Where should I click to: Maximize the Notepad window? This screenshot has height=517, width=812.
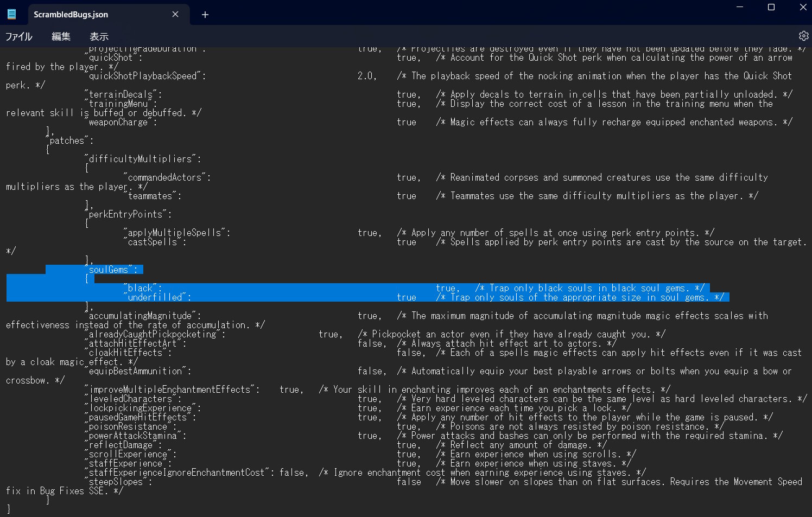(x=771, y=7)
